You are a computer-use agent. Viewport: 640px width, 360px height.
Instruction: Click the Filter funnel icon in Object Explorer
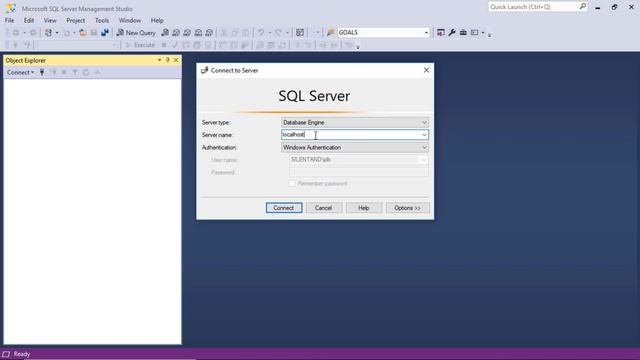[x=75, y=72]
